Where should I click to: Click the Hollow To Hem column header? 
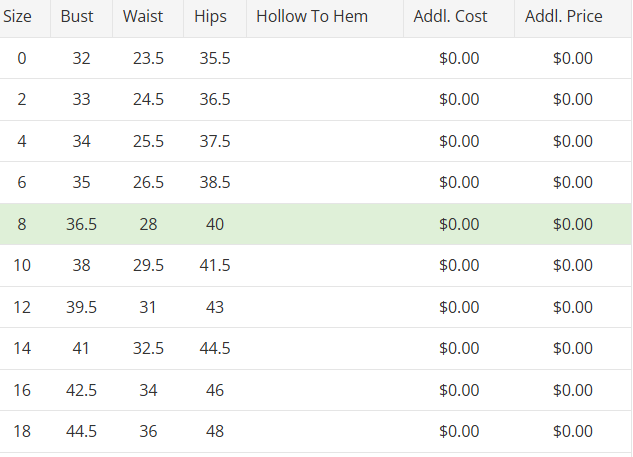pos(312,17)
